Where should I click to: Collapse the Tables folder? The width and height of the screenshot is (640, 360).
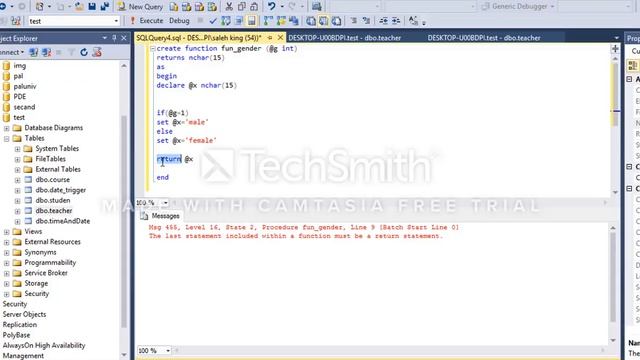tap(7, 138)
